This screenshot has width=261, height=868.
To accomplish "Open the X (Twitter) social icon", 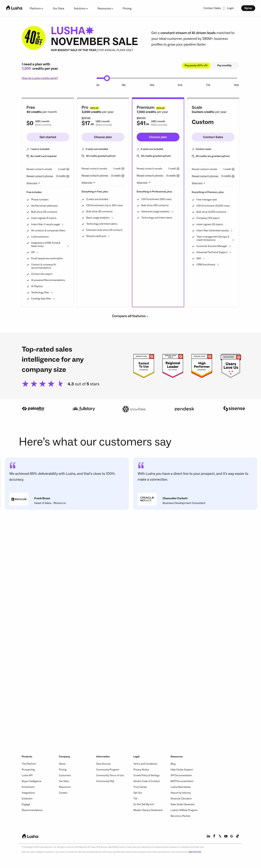I will click(x=220, y=836).
